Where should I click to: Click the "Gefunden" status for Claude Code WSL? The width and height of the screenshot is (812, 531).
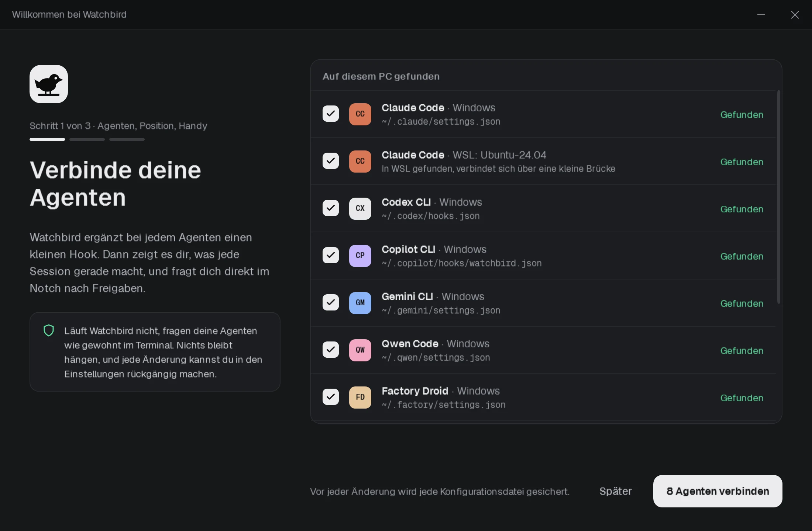pos(742,162)
